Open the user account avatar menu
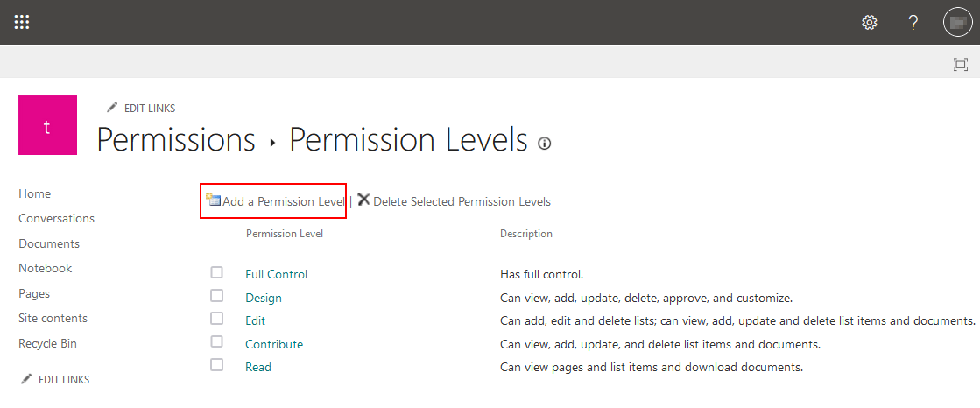The image size is (980, 408). [958, 23]
